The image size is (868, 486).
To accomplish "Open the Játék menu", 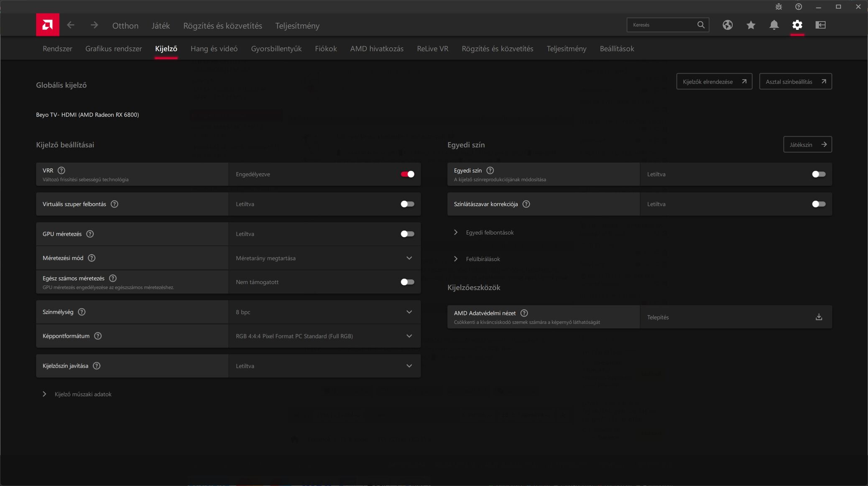I will pos(161,26).
